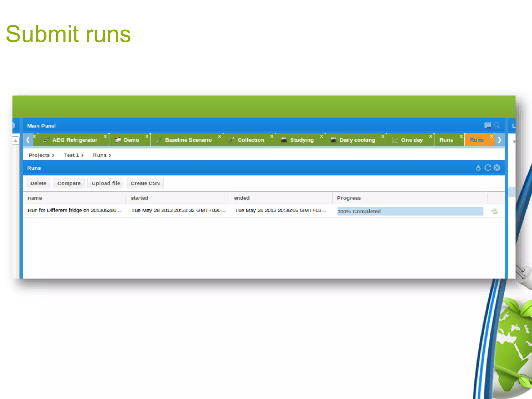Click the Daily cooking tab icon
Screen dimensions: 532x399
[333, 140]
